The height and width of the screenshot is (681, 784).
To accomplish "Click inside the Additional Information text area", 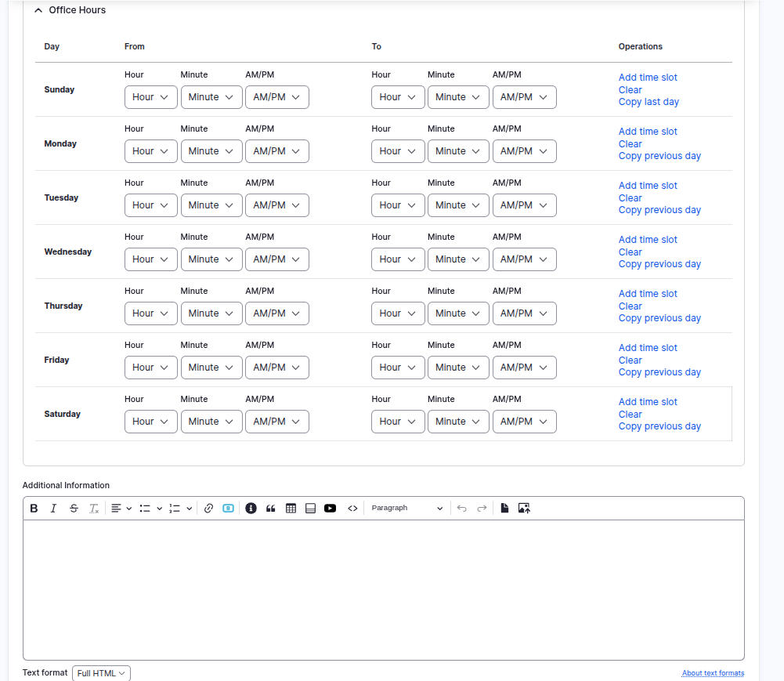I will tap(383, 589).
